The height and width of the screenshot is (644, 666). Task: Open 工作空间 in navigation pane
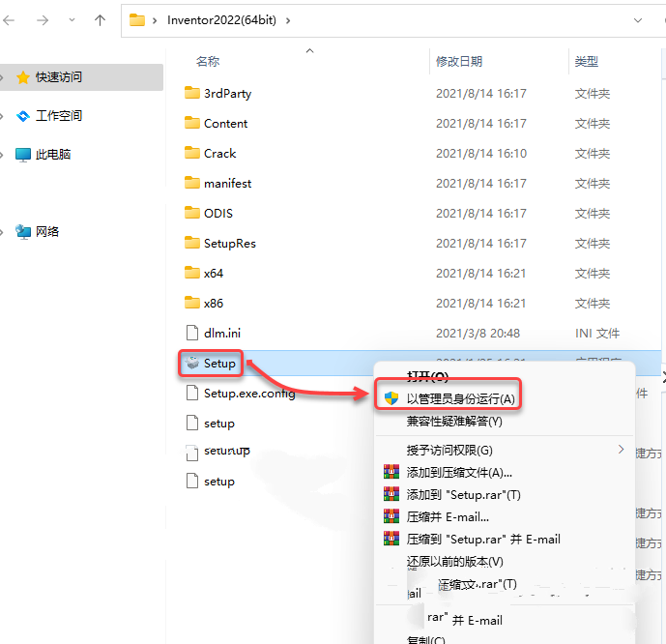click(x=59, y=115)
